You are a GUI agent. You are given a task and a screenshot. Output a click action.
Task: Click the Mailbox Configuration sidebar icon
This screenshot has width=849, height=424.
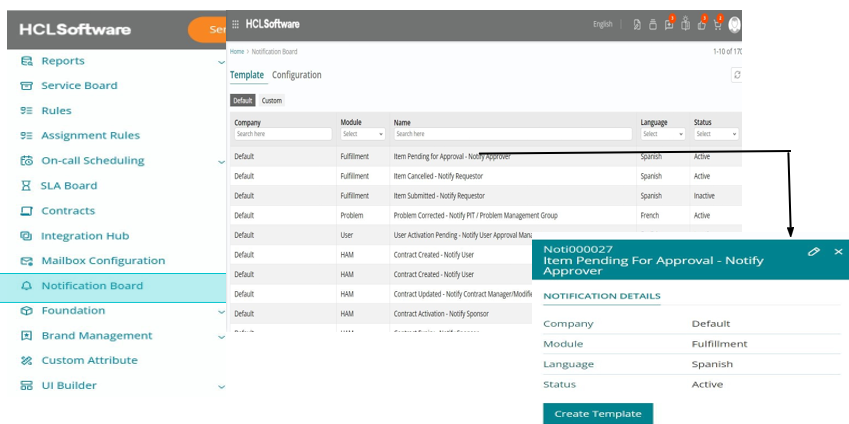pyautogui.click(x=27, y=261)
